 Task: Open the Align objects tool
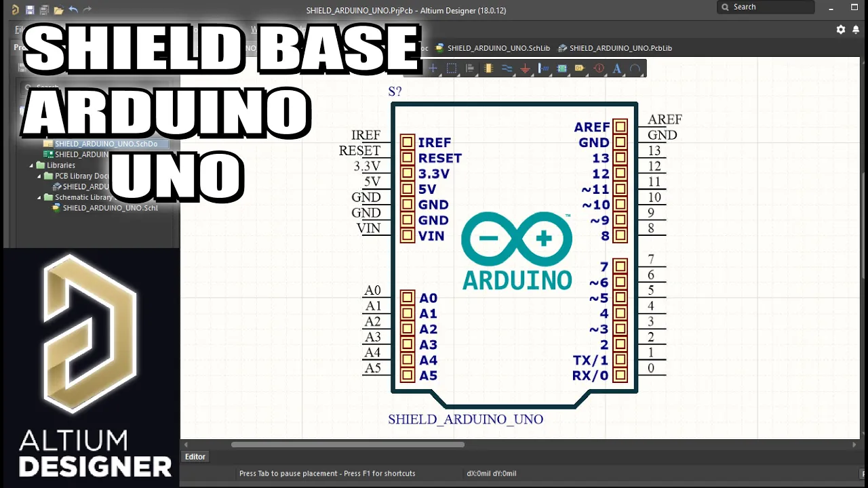(x=470, y=68)
